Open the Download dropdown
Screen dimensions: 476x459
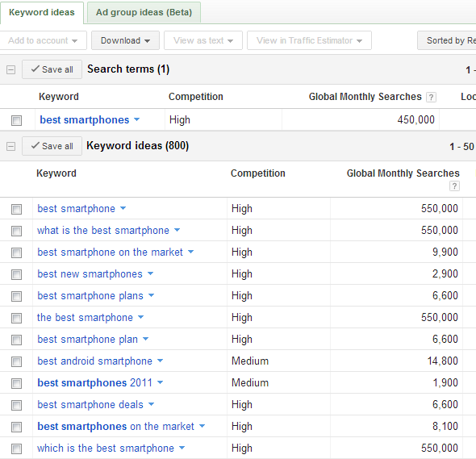[x=125, y=40]
